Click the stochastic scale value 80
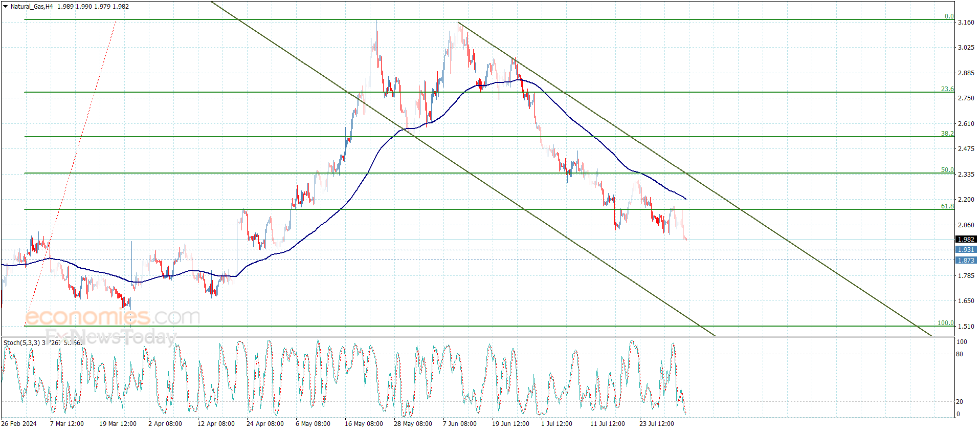This screenshot has width=980, height=430. (x=960, y=354)
